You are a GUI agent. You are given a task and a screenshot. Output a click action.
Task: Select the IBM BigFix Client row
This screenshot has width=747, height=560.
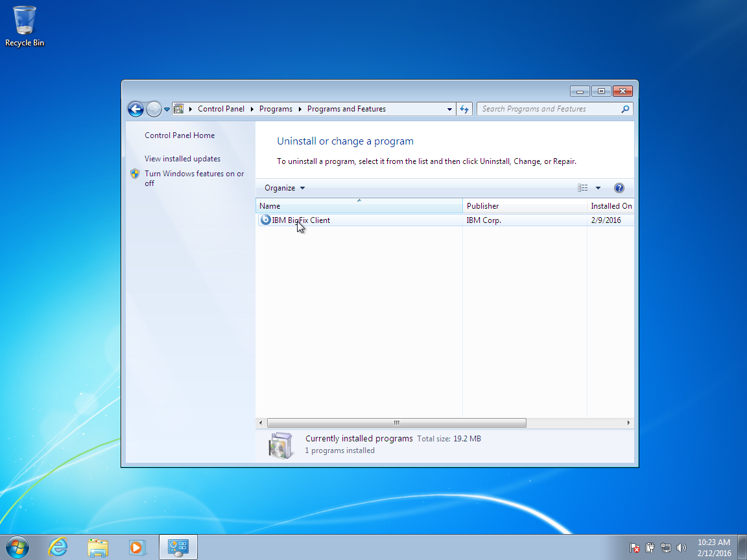(445, 220)
